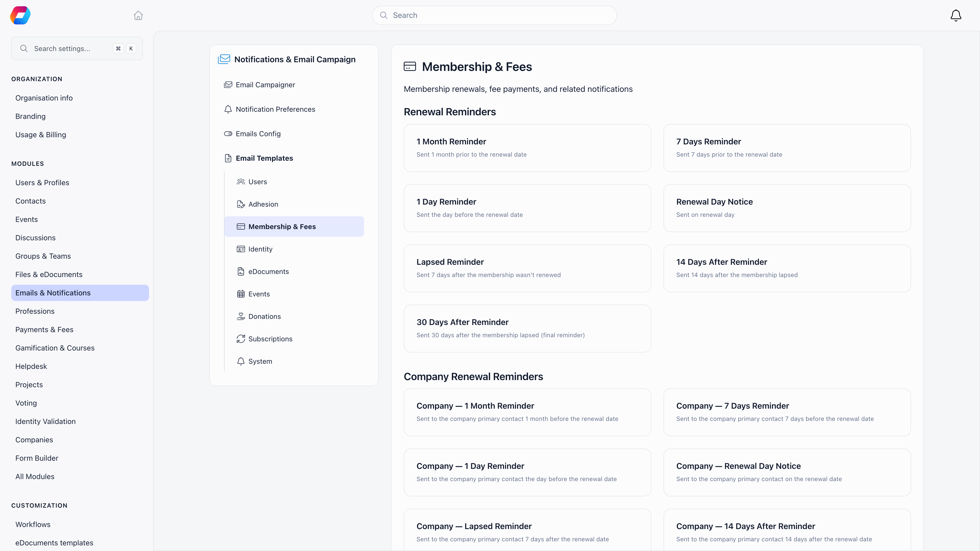Click the Adhesion signature icon

pos(240,204)
